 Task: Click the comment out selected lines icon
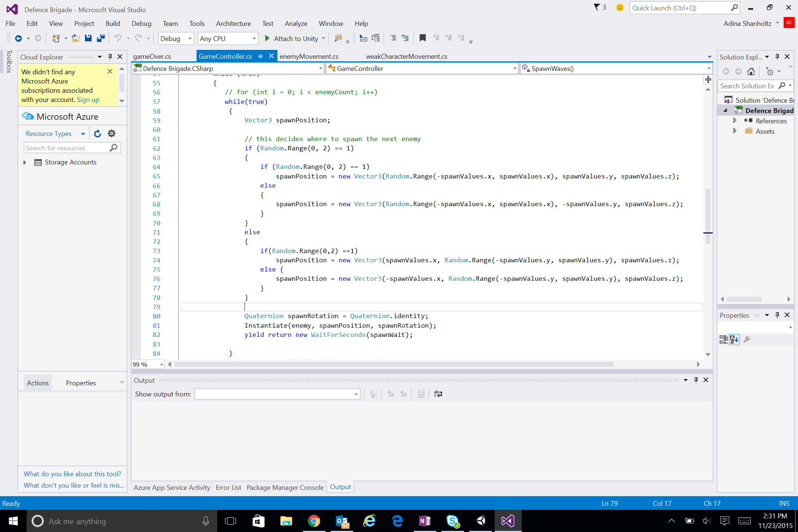[x=393, y=38]
